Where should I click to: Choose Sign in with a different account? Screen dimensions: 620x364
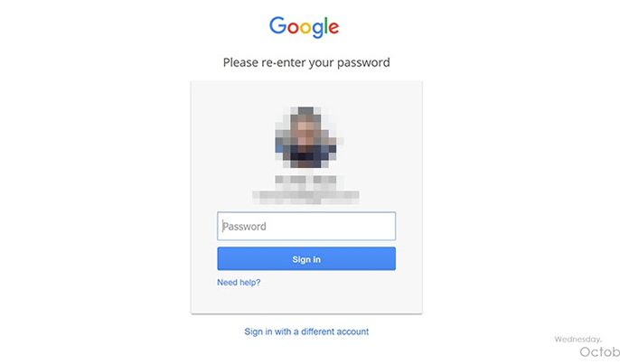coord(306,331)
